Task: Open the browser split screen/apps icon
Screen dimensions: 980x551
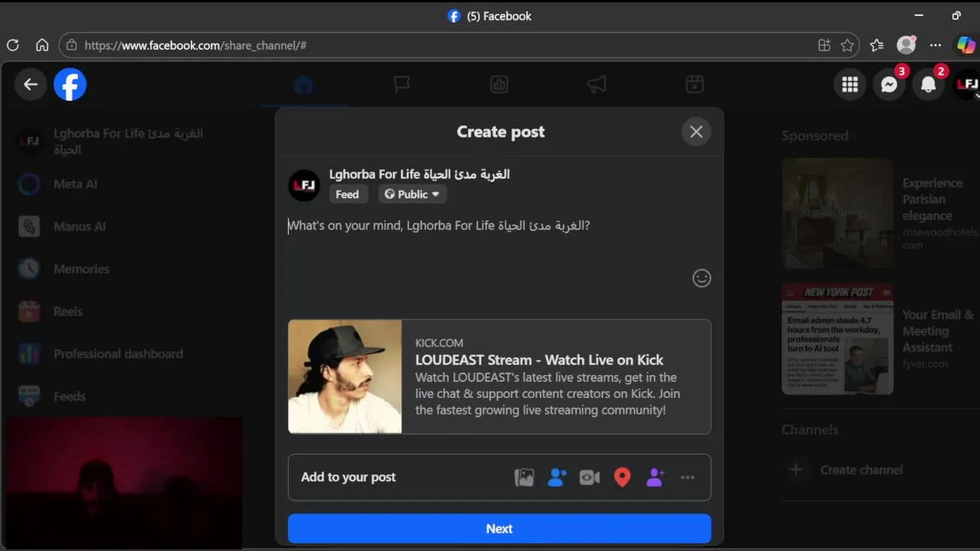Action: tap(824, 45)
